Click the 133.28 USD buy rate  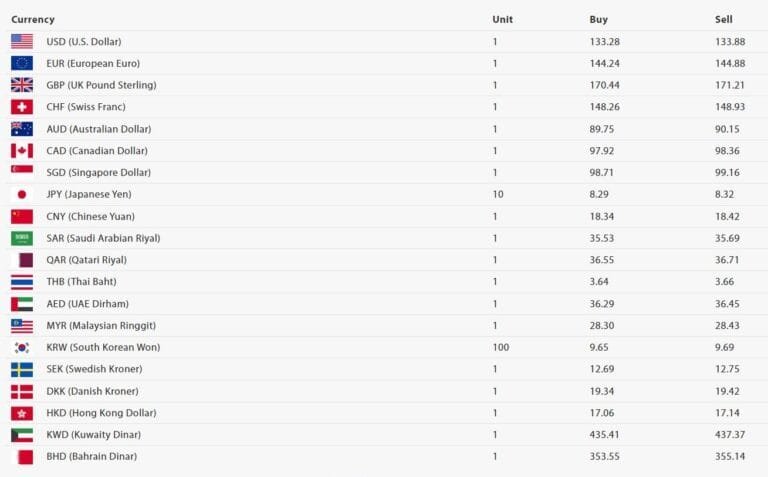[x=604, y=41]
